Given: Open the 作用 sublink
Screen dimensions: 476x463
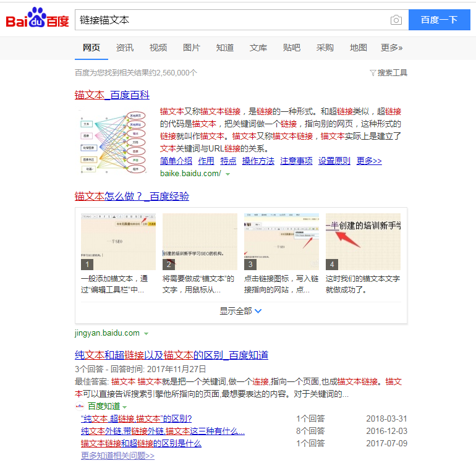Looking at the screenshot, I should [x=206, y=161].
